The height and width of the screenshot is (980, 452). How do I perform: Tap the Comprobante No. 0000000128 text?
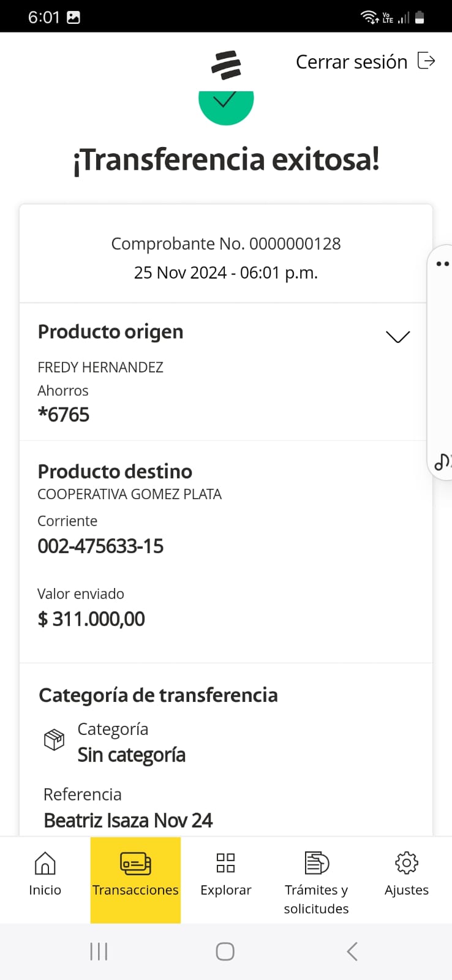pos(225,244)
